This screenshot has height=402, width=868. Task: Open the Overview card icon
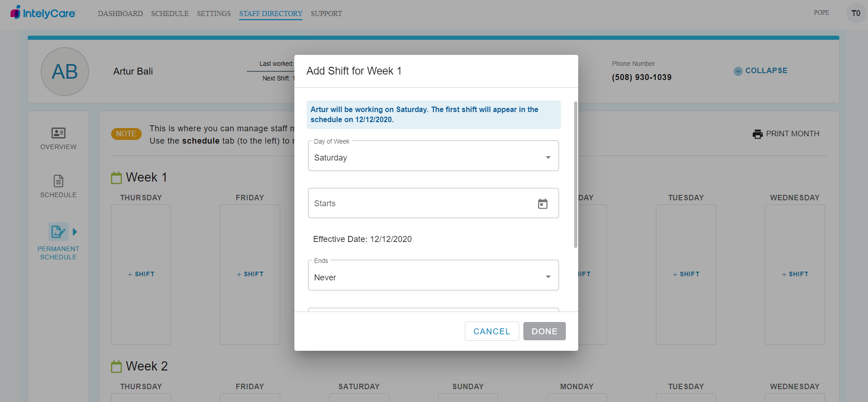tap(59, 133)
